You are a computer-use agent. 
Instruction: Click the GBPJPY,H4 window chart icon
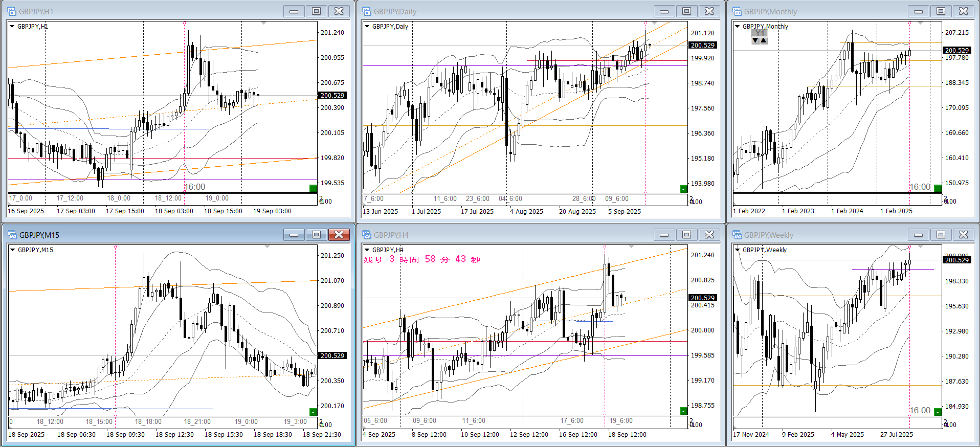pyautogui.click(x=366, y=235)
